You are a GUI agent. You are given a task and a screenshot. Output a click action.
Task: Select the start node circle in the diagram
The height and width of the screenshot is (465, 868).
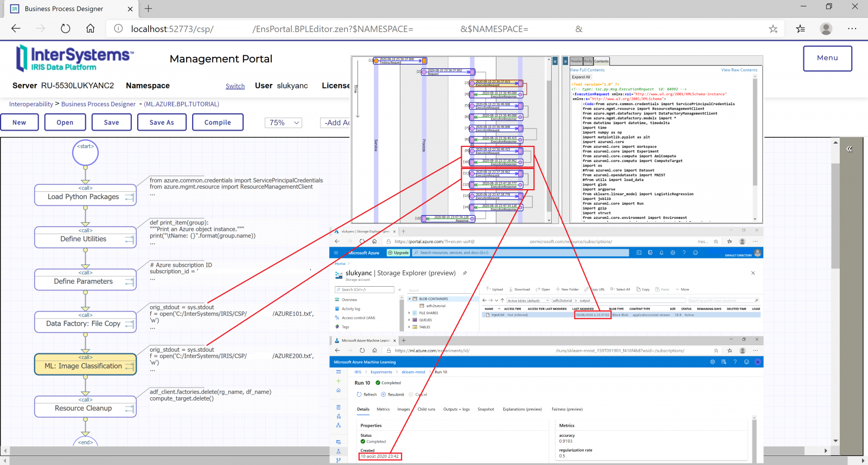pyautogui.click(x=85, y=153)
